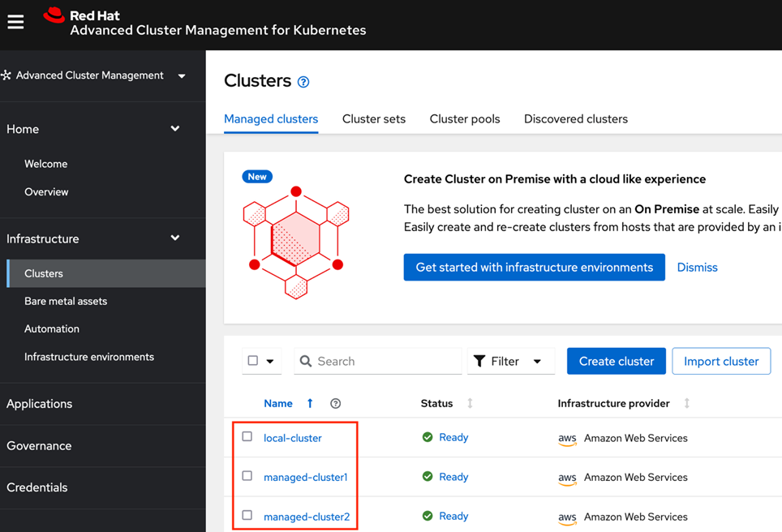Select the local-cluster checkbox

[247, 436]
